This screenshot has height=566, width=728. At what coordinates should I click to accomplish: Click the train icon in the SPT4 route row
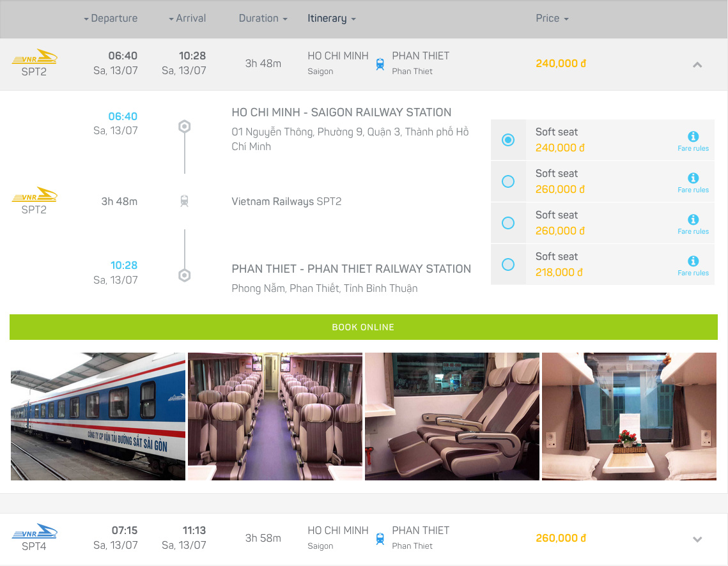(380, 539)
